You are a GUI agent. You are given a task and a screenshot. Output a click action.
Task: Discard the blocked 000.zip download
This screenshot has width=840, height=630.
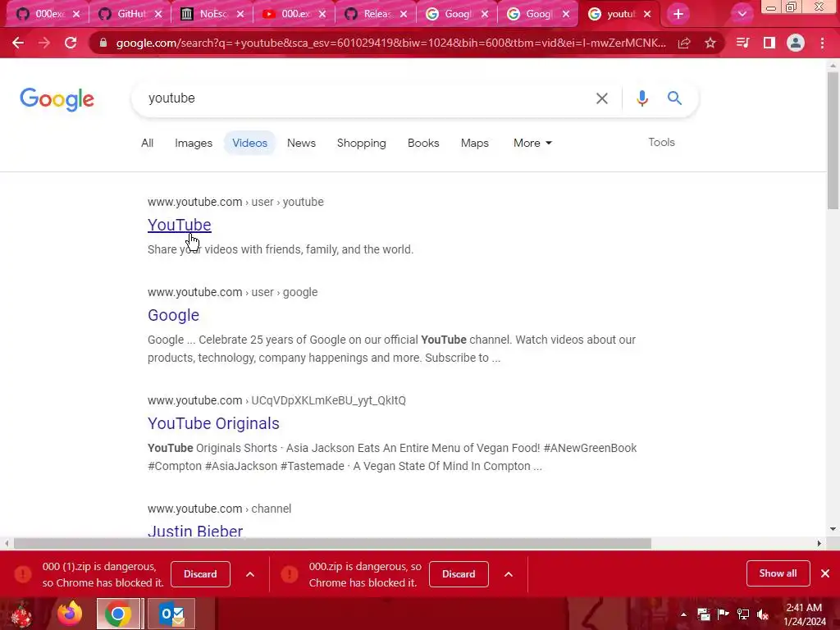pyautogui.click(x=459, y=573)
